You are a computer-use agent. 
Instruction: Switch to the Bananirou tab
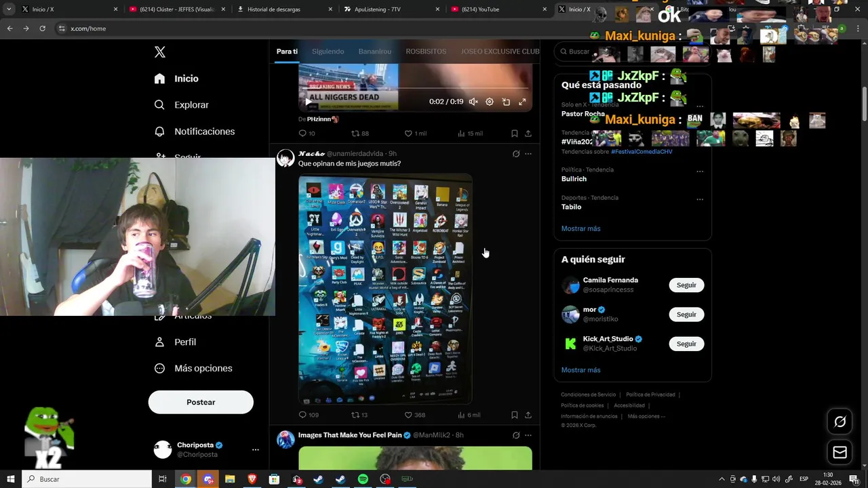(x=375, y=52)
